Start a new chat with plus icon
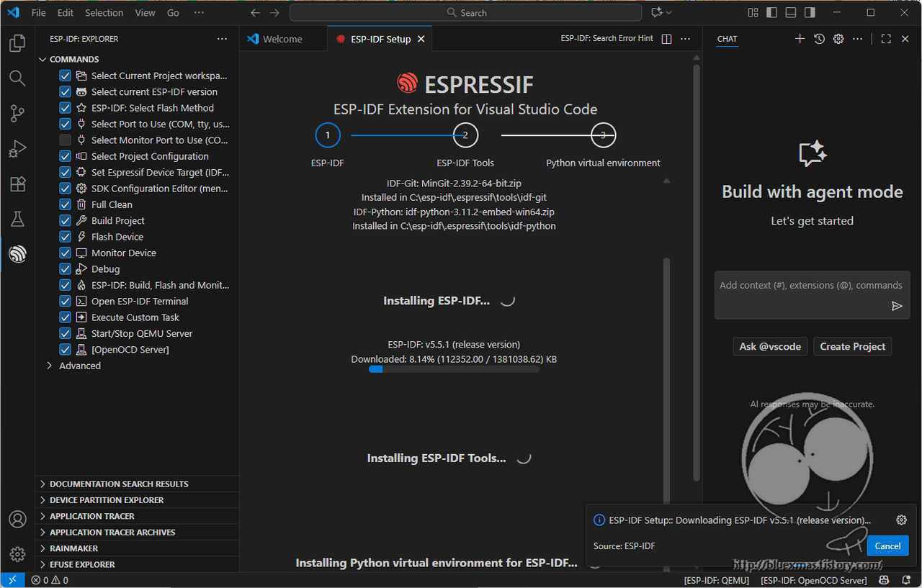 point(800,39)
